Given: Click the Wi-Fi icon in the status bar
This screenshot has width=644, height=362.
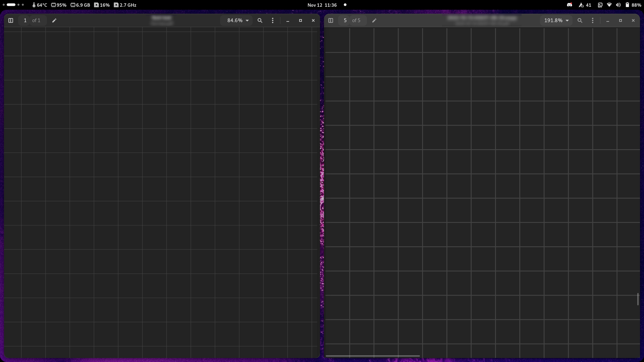Looking at the screenshot, I should coord(609,5).
